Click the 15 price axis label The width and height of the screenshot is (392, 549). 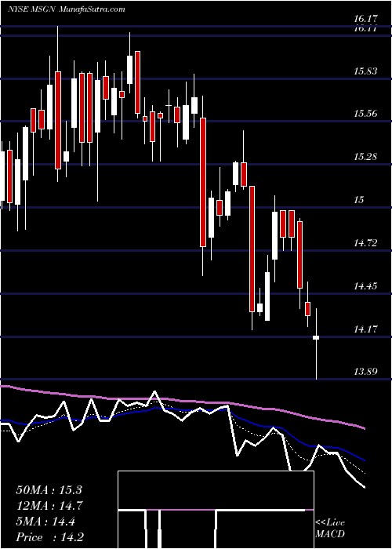pos(359,200)
